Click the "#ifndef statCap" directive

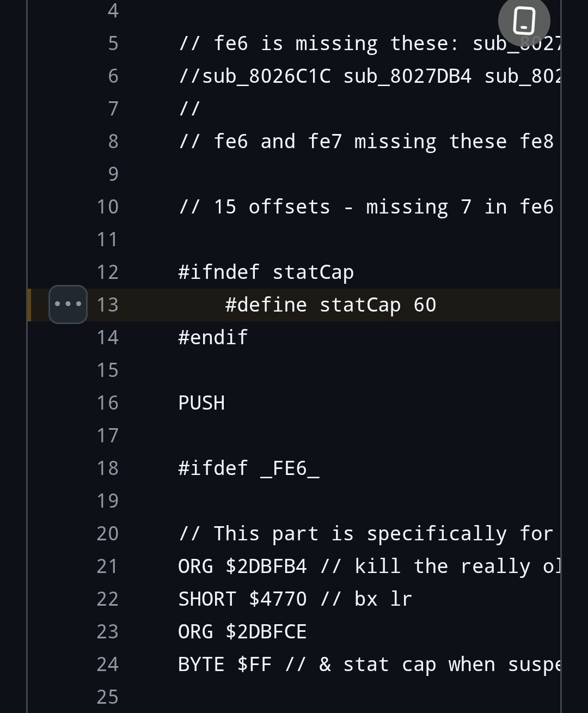[x=266, y=272]
